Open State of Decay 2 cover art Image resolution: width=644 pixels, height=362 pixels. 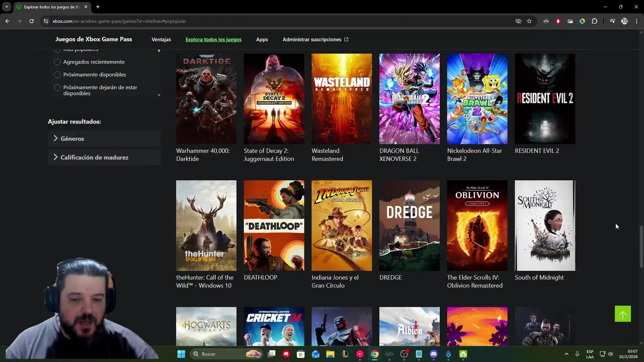pos(274,99)
